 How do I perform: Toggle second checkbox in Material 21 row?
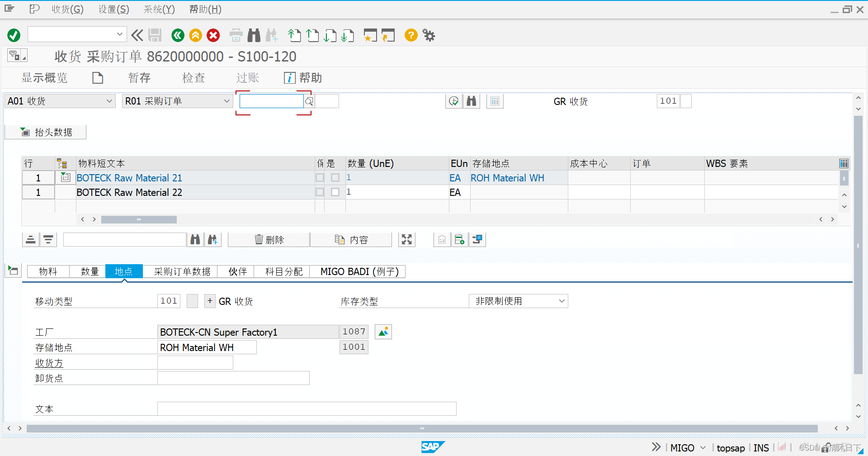(335, 178)
